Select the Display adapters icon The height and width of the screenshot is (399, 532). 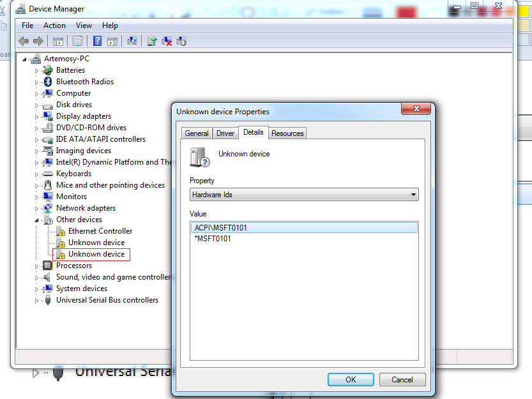[x=48, y=116]
